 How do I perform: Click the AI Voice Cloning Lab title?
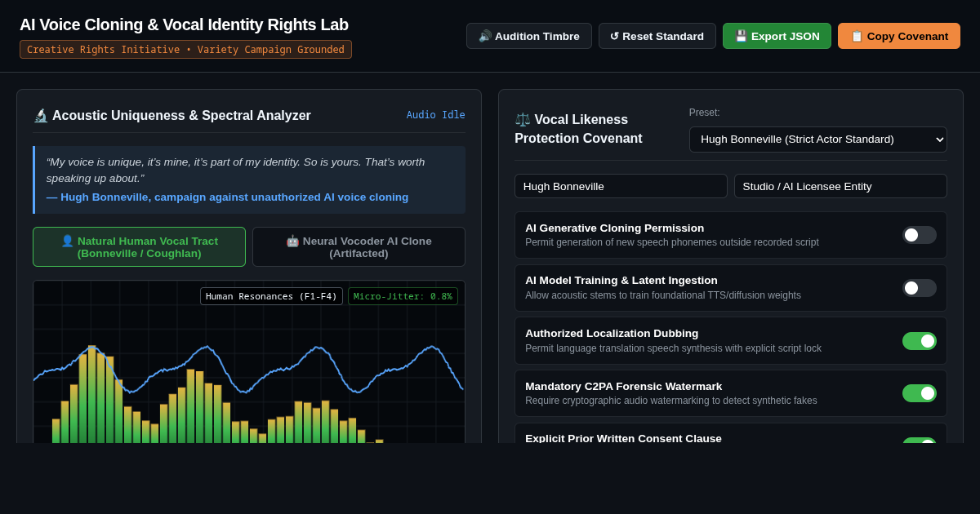(x=184, y=24)
